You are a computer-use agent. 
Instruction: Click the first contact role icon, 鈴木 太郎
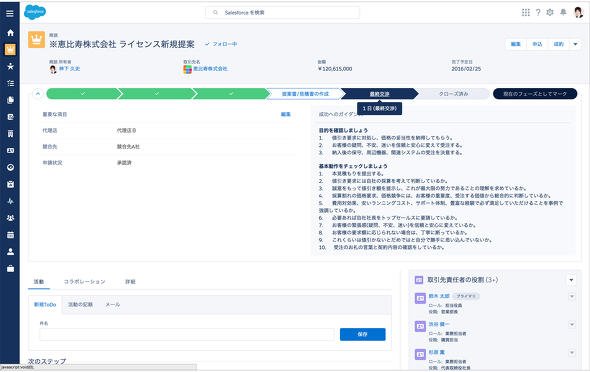tap(420, 298)
